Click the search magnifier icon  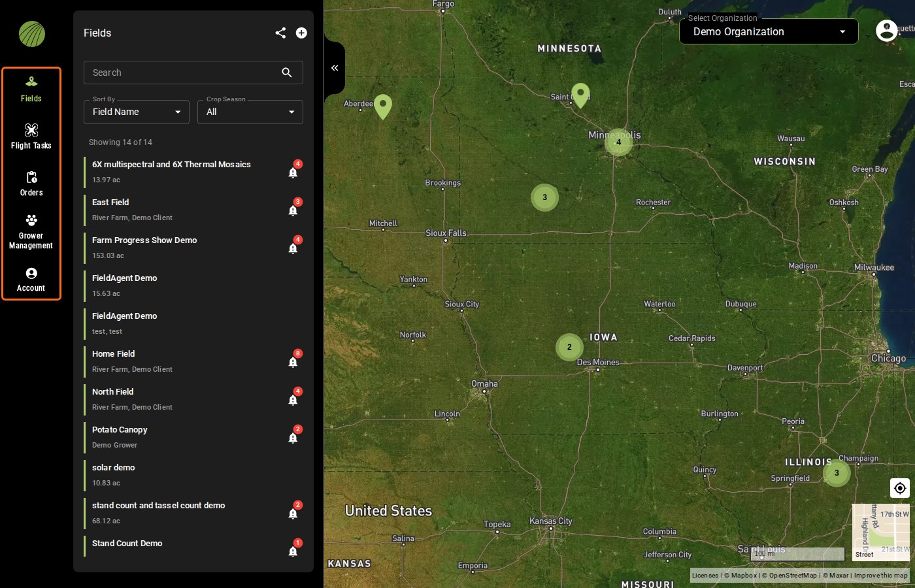(287, 73)
